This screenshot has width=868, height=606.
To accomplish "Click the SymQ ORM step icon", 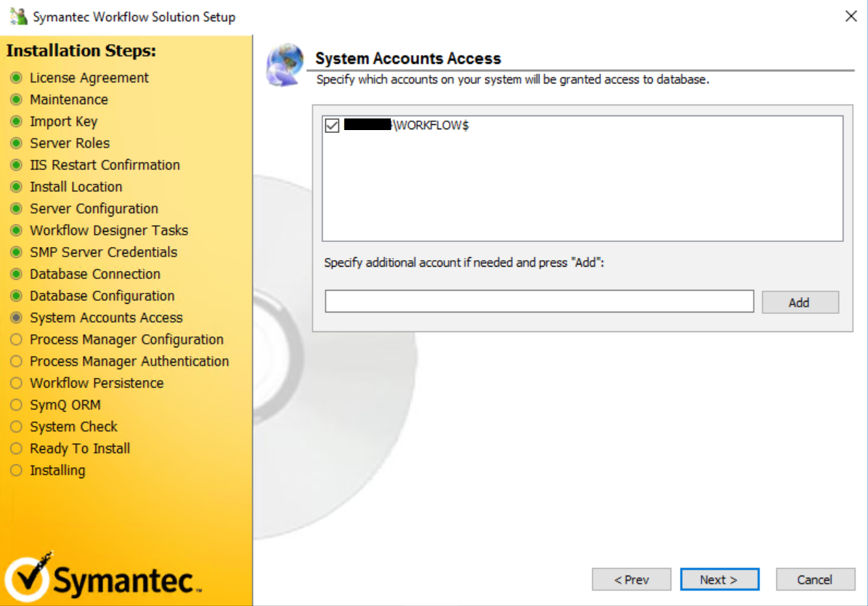I will (x=17, y=405).
